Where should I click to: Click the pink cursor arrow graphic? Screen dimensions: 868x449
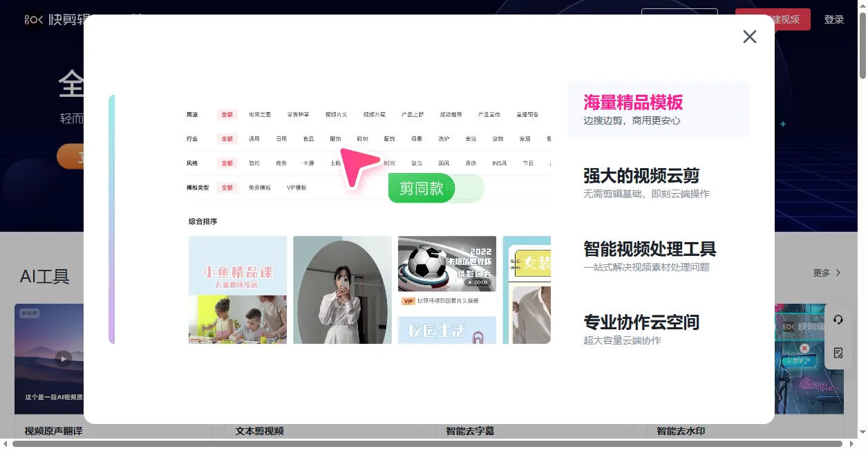358,166
